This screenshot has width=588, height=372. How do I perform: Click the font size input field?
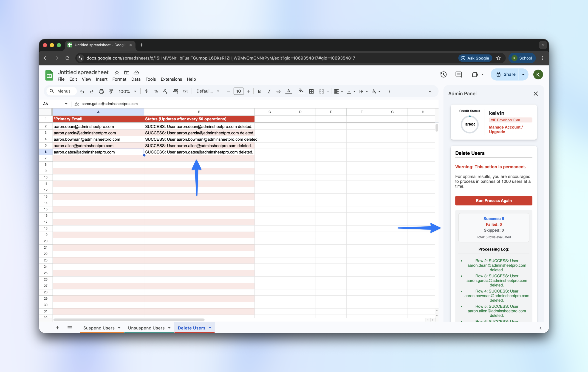[238, 91]
